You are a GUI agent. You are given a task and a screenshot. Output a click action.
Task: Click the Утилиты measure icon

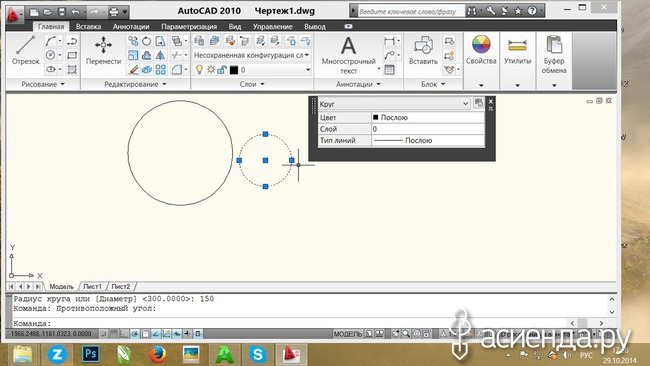tap(517, 50)
